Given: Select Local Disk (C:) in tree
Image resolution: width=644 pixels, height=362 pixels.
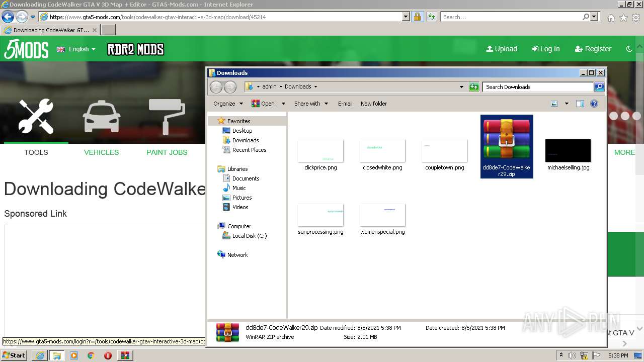Looking at the screenshot, I should coord(249,236).
